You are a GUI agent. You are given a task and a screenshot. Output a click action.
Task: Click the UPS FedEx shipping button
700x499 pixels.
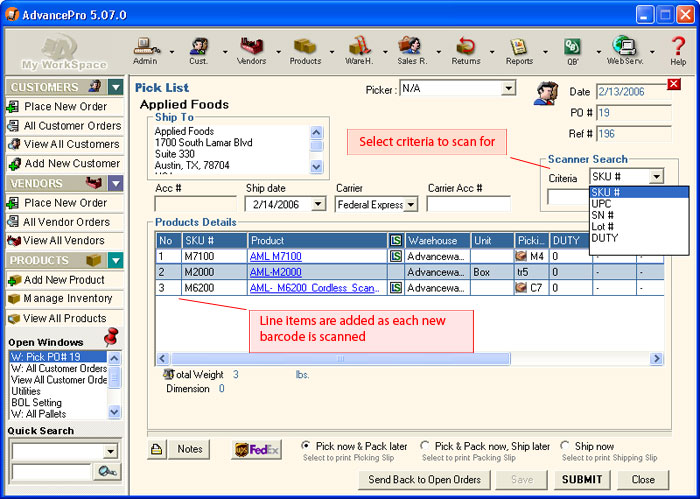click(x=256, y=449)
